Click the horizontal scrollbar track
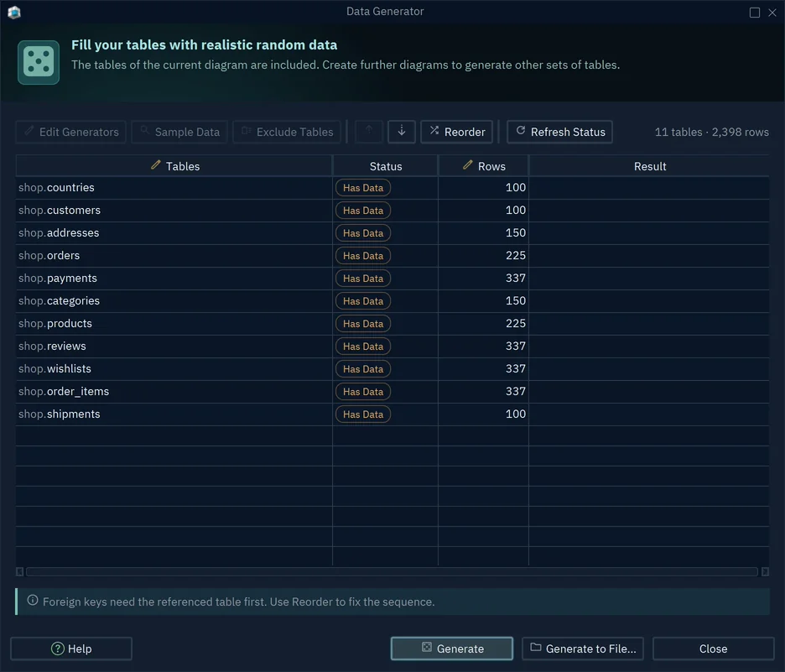Image resolution: width=785 pixels, height=672 pixels. click(x=392, y=572)
